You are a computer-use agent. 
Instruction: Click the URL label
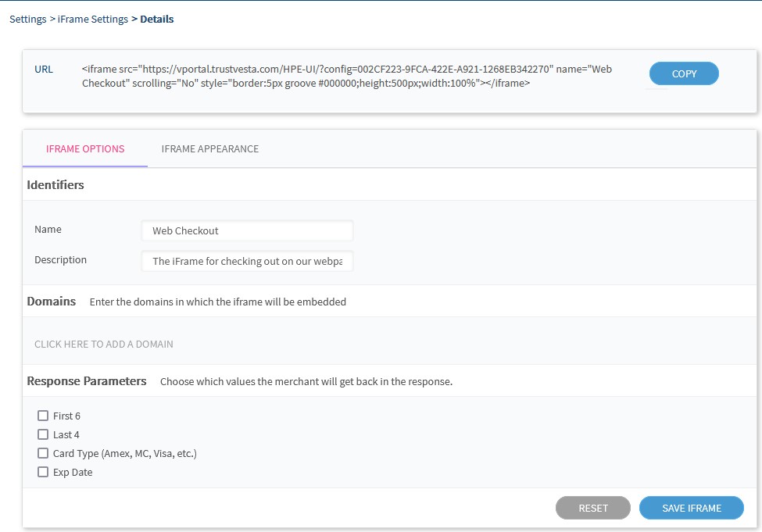click(44, 69)
